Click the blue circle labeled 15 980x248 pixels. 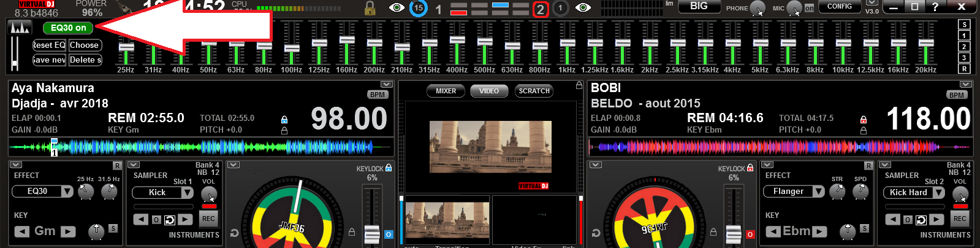(x=419, y=8)
